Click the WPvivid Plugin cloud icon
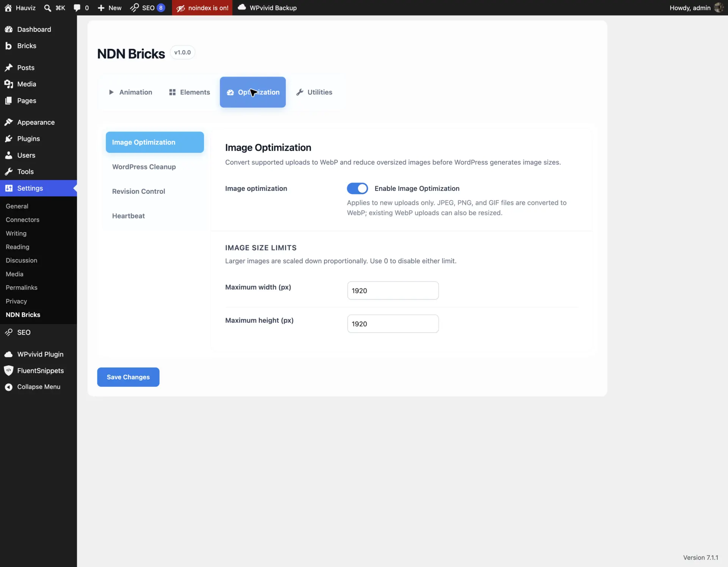Image resolution: width=728 pixels, height=567 pixels. tap(8, 354)
